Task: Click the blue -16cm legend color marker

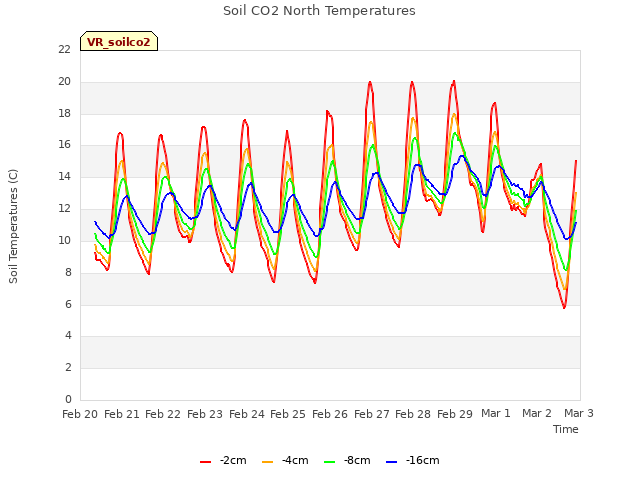Action: tap(391, 462)
